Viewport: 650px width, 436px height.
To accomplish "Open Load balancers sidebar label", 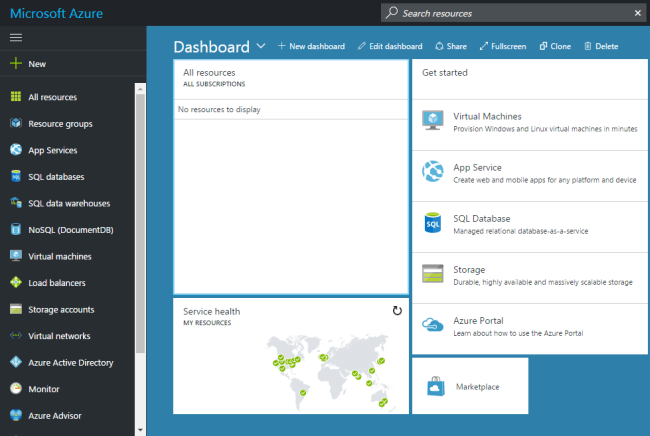I will pos(57,283).
